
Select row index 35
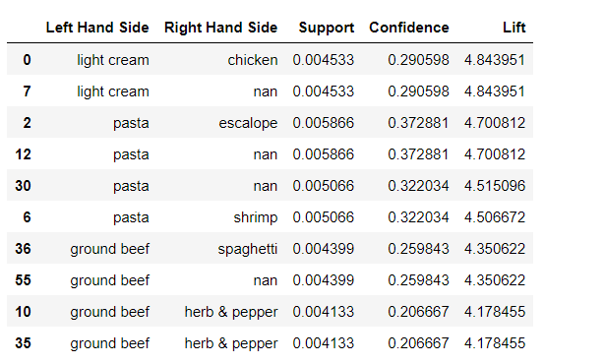23,343
